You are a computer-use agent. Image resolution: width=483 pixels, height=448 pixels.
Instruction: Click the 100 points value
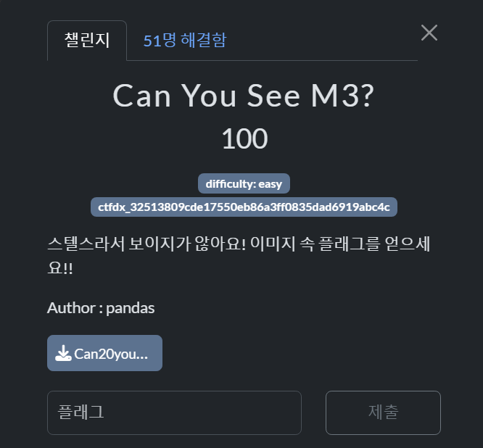tap(244, 139)
